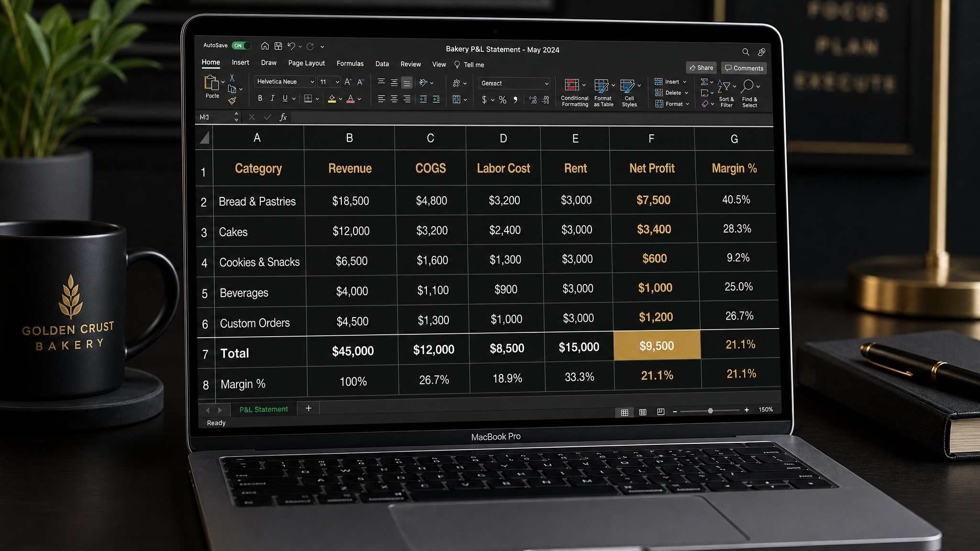Click Format as Table icon
980x551 pixels.
[x=601, y=86]
